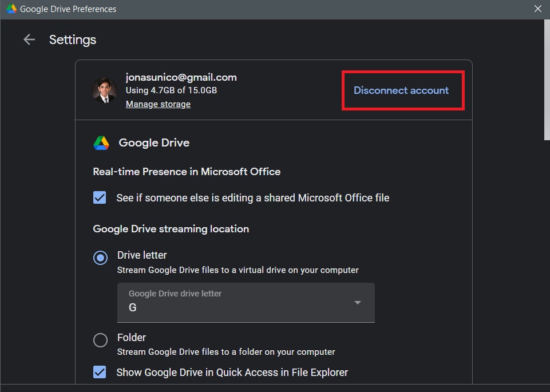This screenshot has width=550, height=392.
Task: Click the Google Drive streaming location heading
Action: 171,229
